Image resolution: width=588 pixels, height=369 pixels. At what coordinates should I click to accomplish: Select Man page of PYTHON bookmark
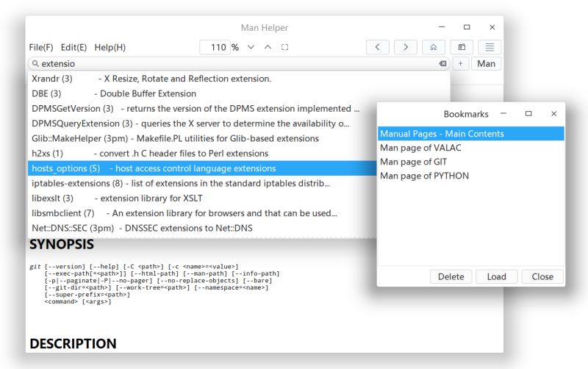point(471,176)
